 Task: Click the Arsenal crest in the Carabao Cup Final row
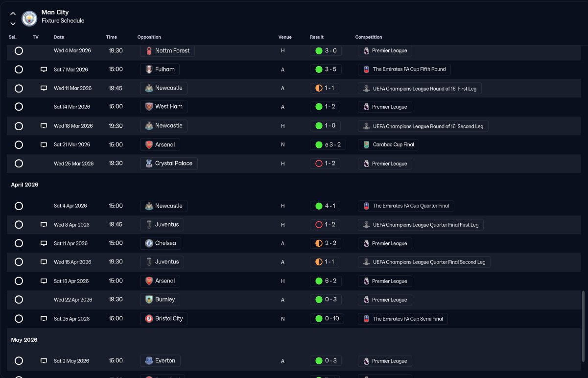149,145
